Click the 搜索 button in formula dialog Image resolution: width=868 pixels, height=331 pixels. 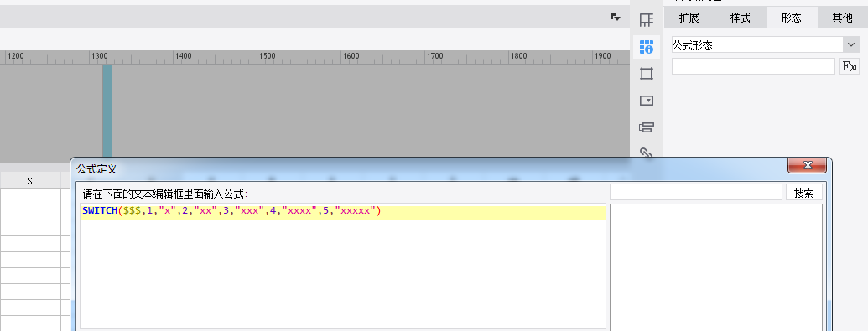(x=803, y=193)
